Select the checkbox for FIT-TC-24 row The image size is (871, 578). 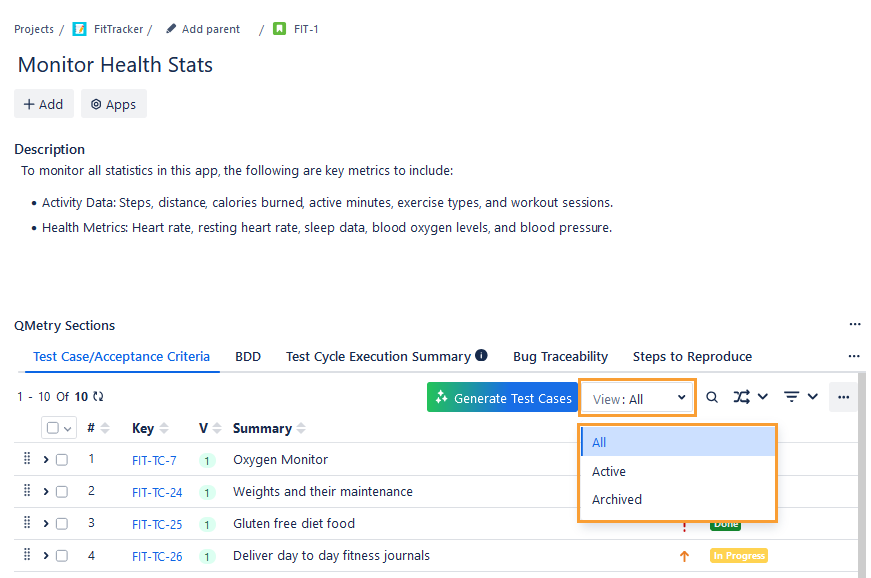click(62, 491)
